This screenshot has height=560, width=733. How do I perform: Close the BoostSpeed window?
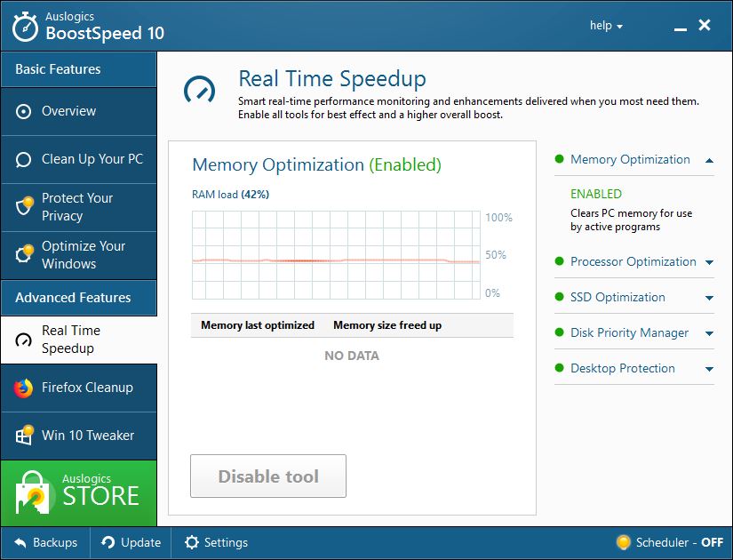705,25
